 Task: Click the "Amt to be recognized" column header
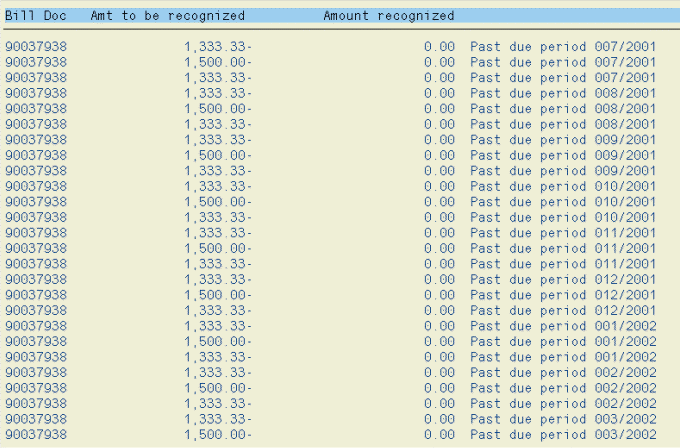(x=167, y=16)
